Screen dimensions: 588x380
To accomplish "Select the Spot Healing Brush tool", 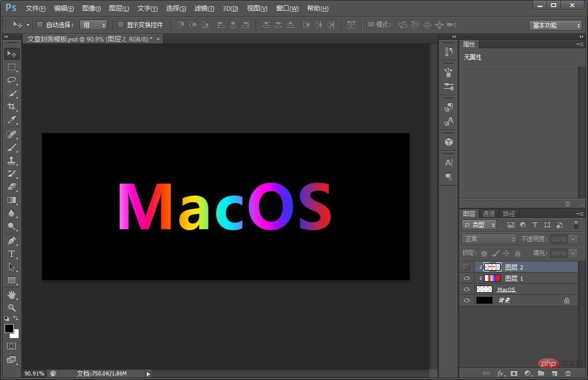I will point(12,134).
